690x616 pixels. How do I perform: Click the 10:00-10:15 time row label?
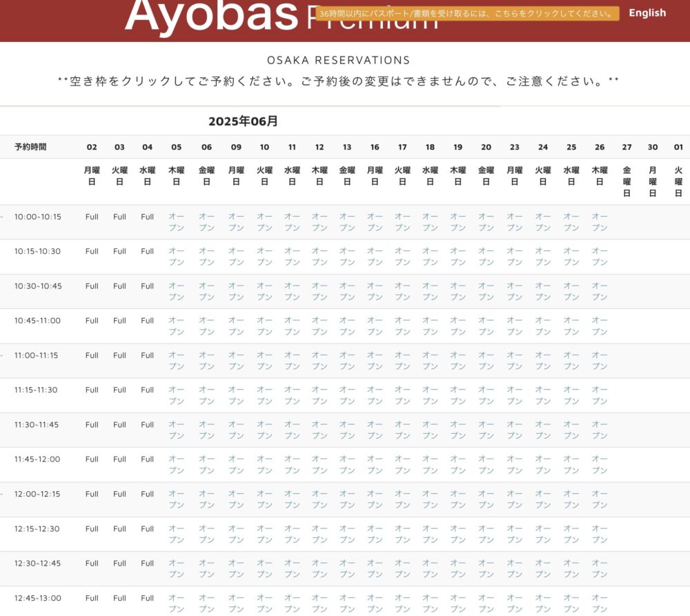(37, 217)
